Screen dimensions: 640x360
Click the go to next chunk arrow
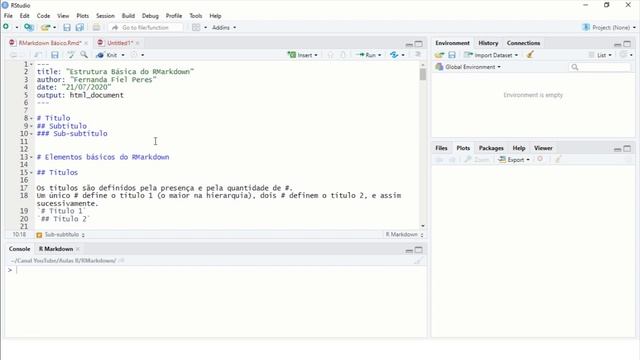(343, 55)
